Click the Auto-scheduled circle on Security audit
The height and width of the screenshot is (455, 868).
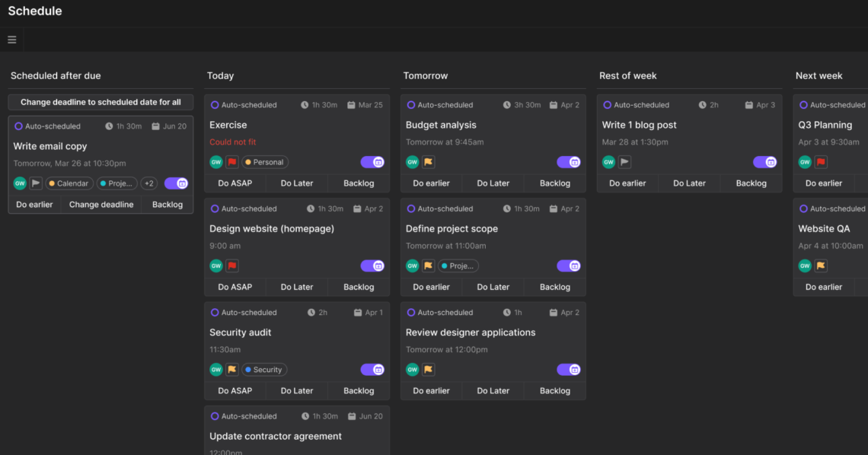pos(213,312)
